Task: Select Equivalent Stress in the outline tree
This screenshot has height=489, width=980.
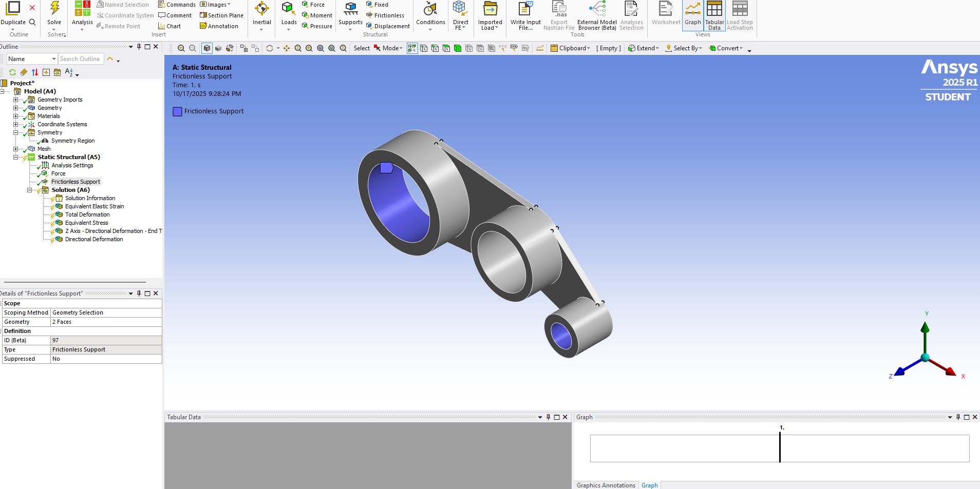Action: tap(86, 223)
